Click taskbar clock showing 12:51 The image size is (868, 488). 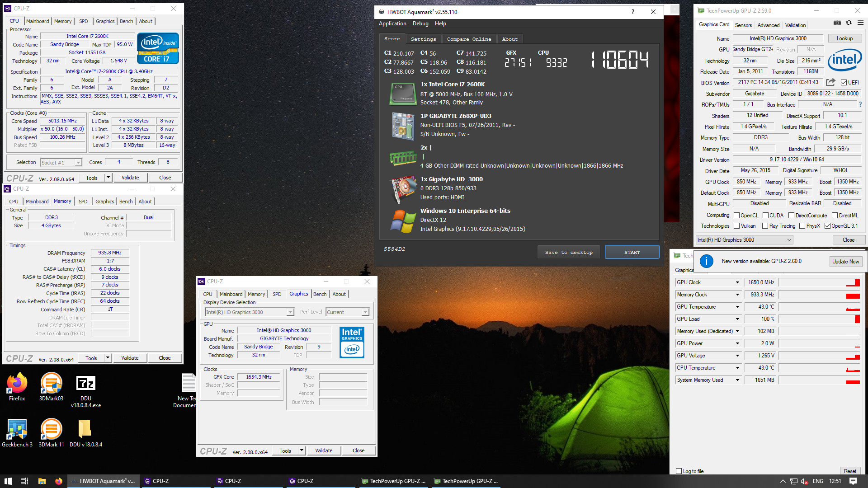[835, 481]
